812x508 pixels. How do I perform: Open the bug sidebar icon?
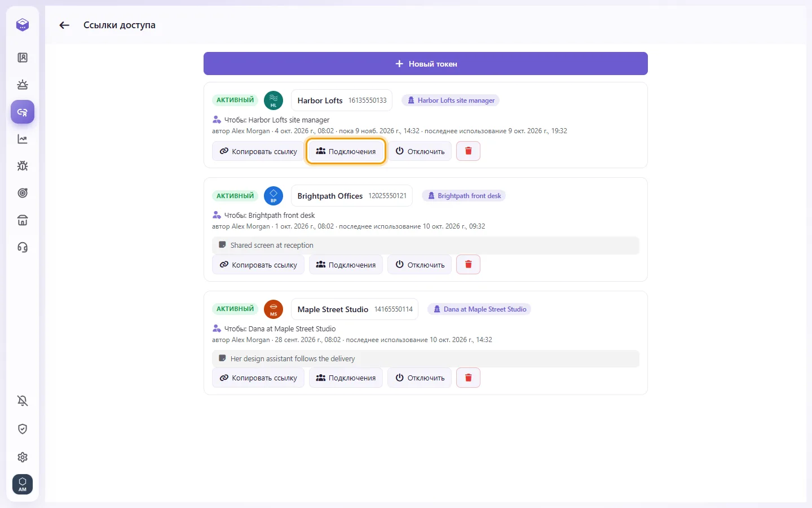click(23, 166)
